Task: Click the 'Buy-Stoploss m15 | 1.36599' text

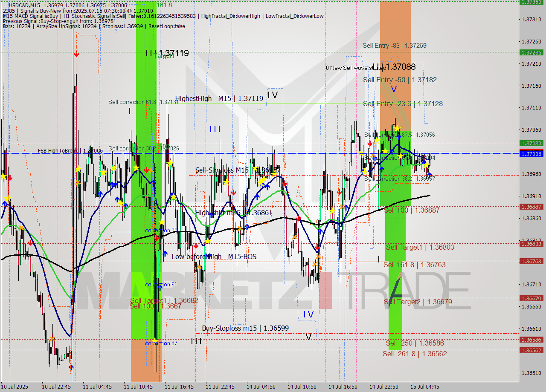Action: point(245,329)
